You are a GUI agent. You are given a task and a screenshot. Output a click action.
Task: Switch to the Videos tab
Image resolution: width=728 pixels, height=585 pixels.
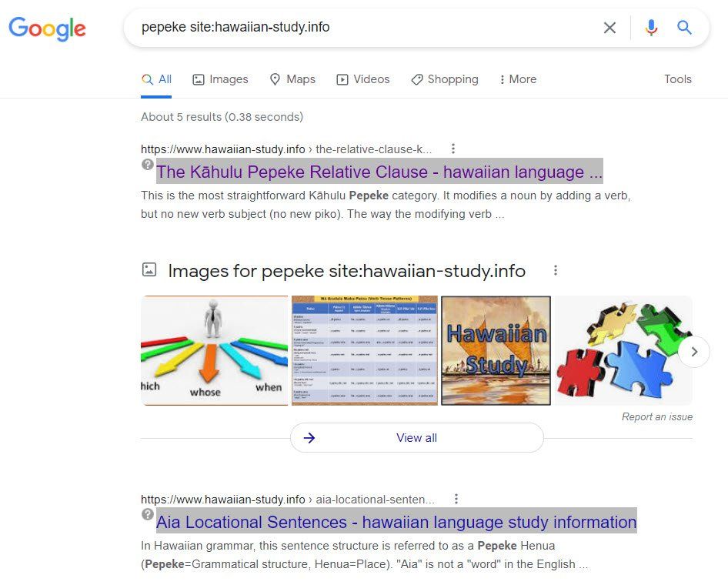click(x=363, y=79)
